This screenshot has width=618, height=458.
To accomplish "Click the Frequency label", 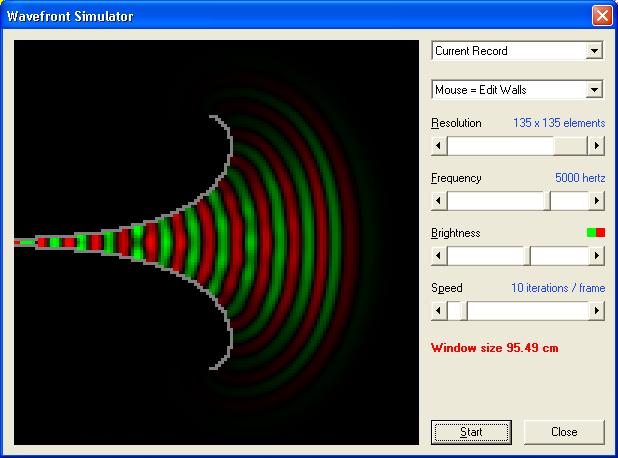I will [456, 178].
